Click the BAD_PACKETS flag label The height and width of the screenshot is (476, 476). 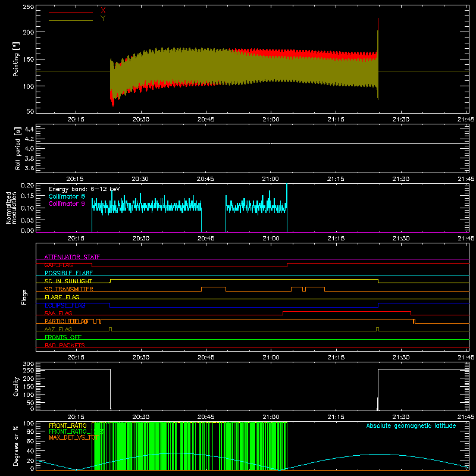point(65,345)
